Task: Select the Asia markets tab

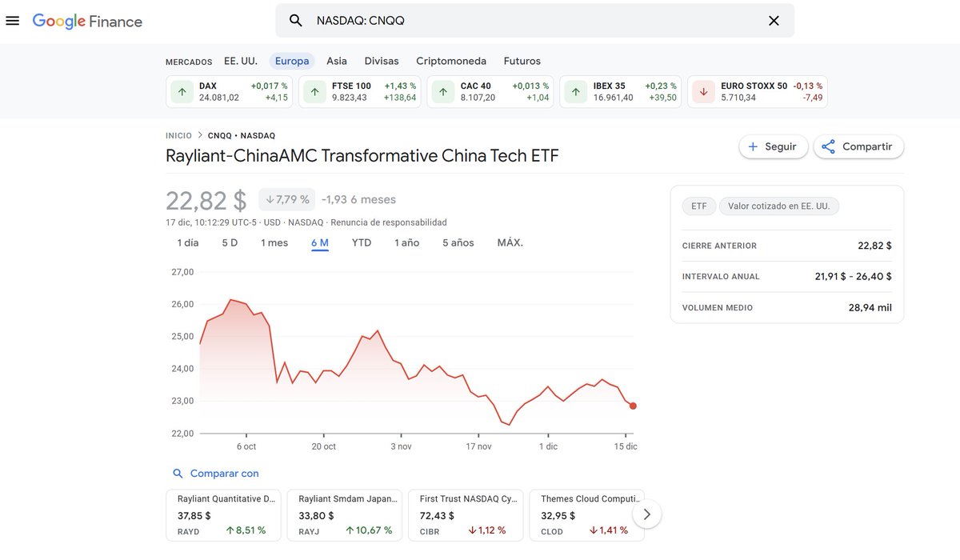Action: click(337, 61)
